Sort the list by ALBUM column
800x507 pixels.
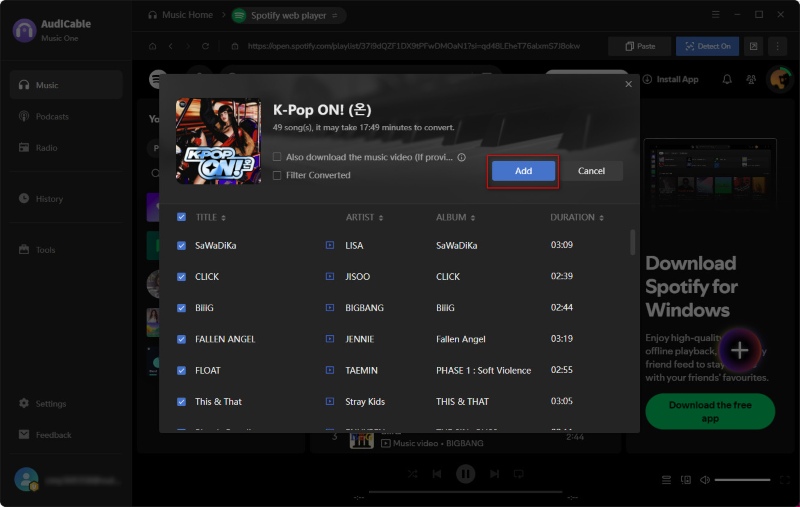coord(456,217)
